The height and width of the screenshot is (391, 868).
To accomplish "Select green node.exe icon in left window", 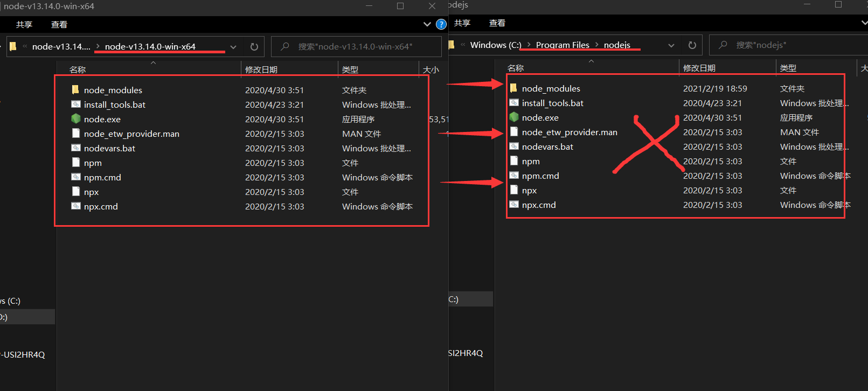I will tap(75, 119).
